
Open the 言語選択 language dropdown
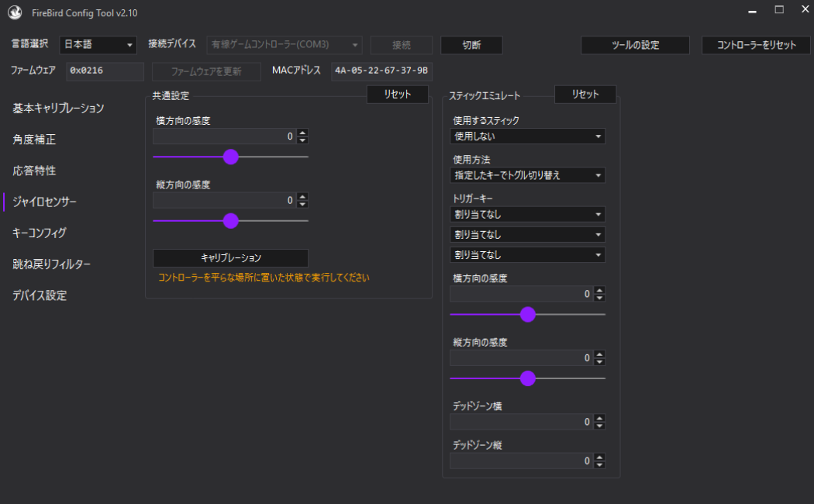(98, 45)
